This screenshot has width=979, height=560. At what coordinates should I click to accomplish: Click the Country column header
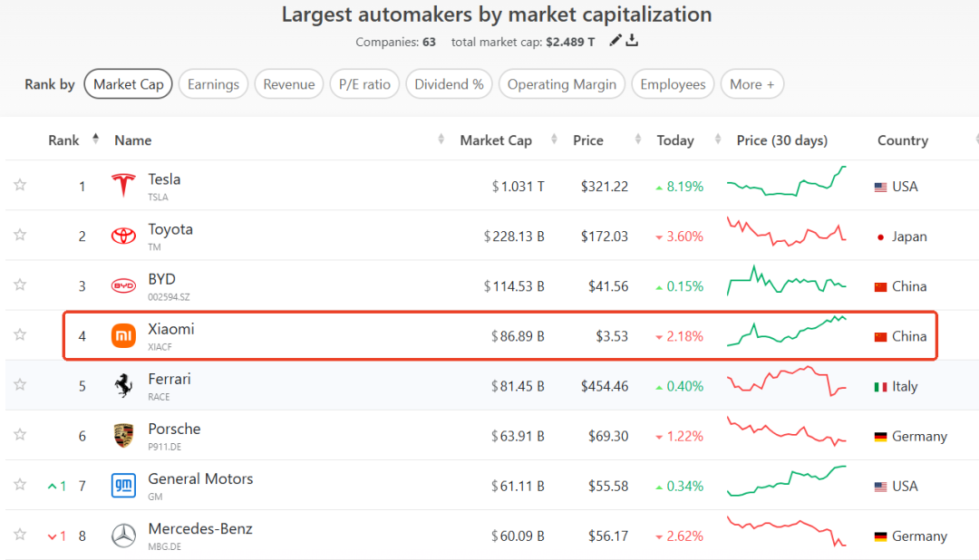point(903,140)
